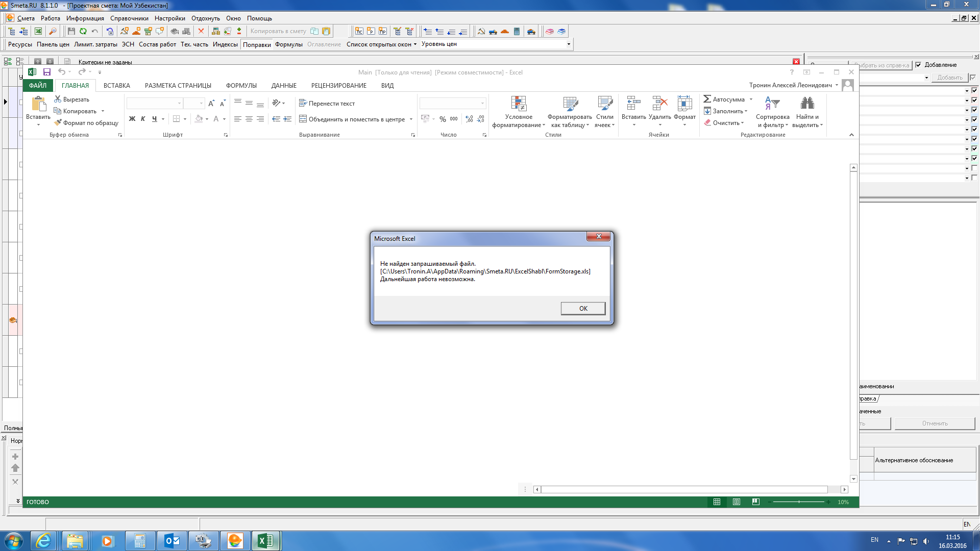Click the percent style icon
This screenshot has width=980, height=551.
443,119
